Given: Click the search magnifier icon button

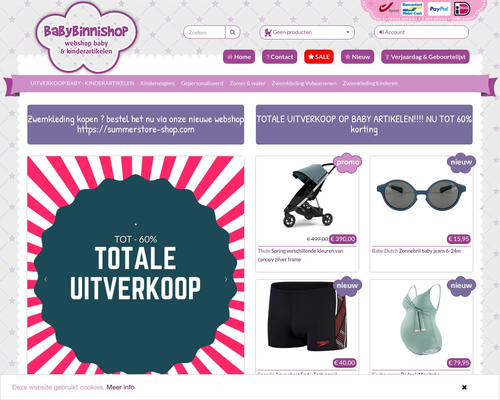Looking at the screenshot, I should [x=233, y=32].
